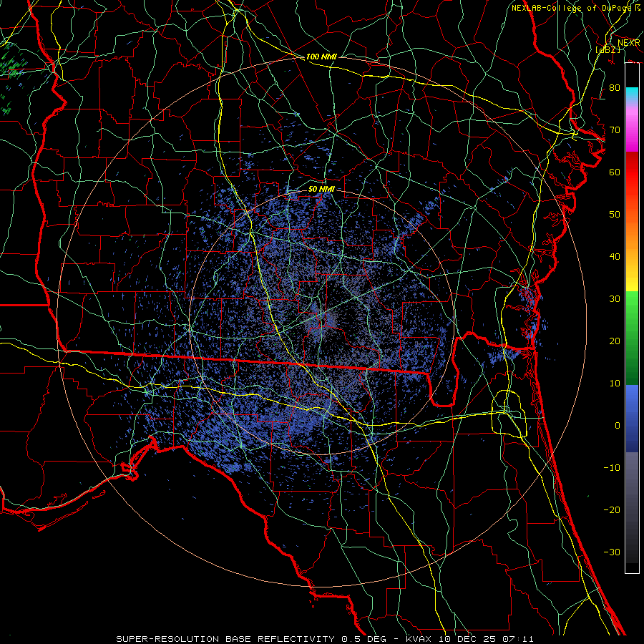Click the 20 value on reflectivity scale

coord(615,341)
